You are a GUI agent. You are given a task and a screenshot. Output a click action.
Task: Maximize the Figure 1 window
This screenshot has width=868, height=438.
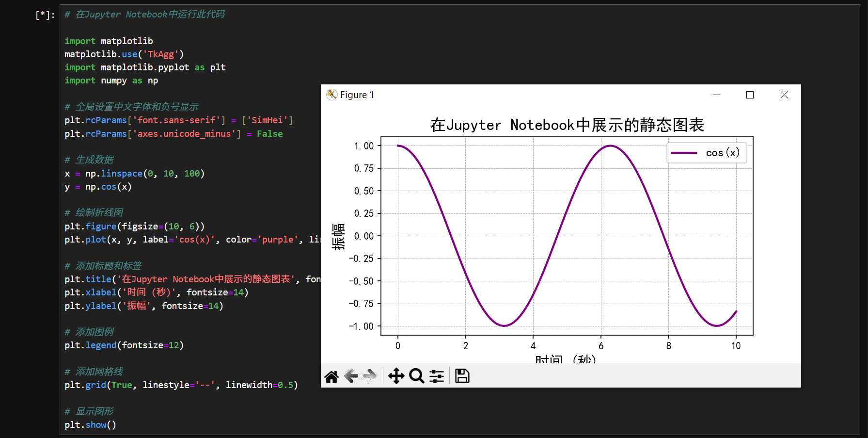coord(750,95)
